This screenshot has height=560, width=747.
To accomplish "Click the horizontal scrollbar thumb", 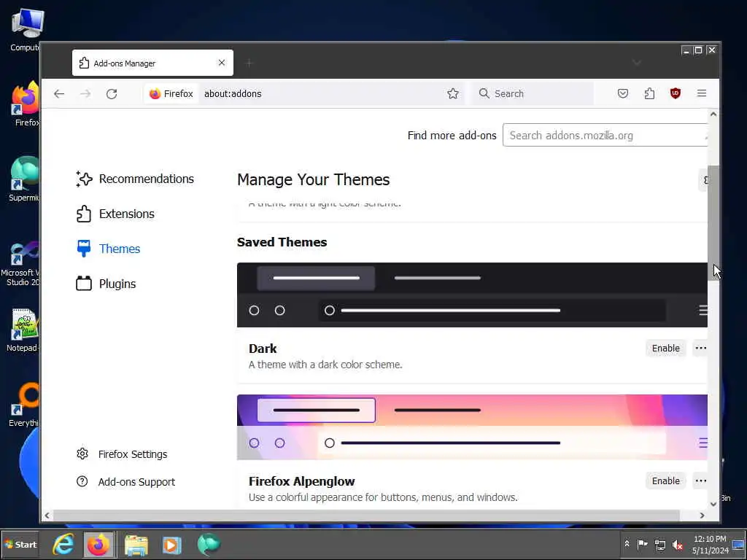I will point(366,516).
